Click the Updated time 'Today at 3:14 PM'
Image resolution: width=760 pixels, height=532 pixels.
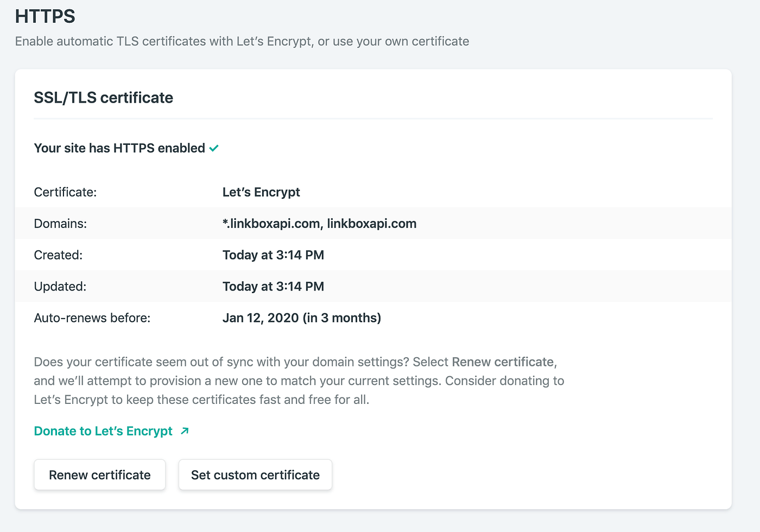click(273, 287)
